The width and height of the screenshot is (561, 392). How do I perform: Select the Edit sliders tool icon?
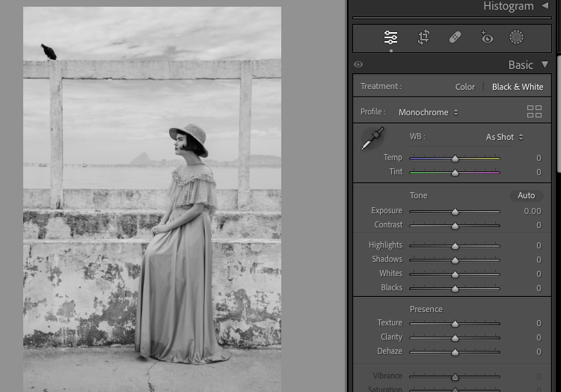(x=390, y=37)
